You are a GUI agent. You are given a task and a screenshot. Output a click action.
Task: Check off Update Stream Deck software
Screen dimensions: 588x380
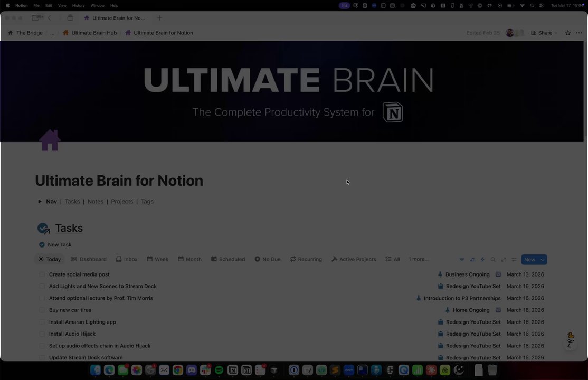(42, 357)
